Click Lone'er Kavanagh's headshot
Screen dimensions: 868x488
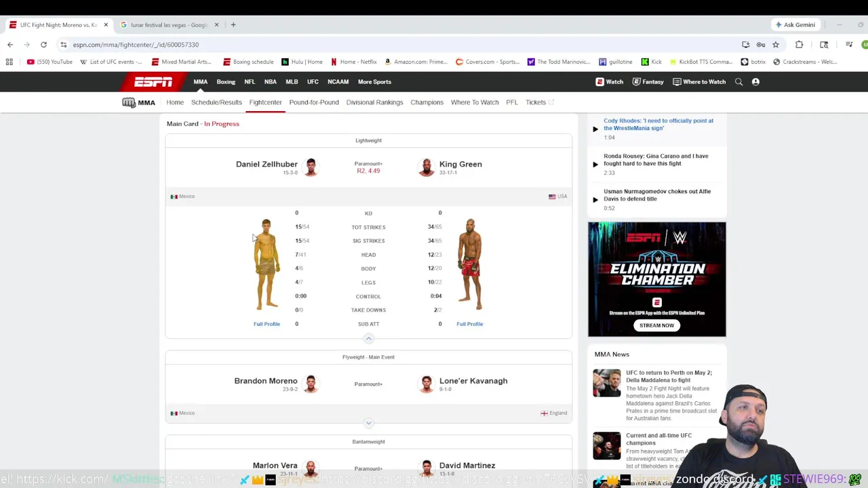pyautogui.click(x=426, y=384)
